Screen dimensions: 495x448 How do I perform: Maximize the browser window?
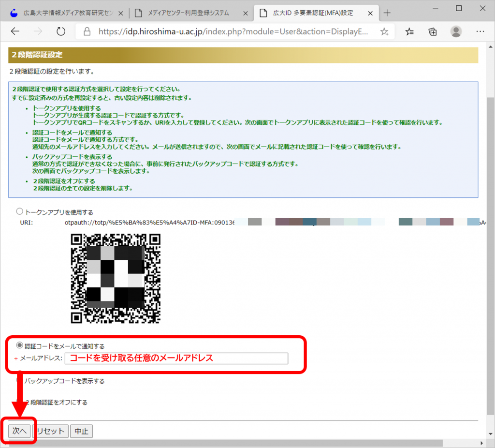click(459, 9)
